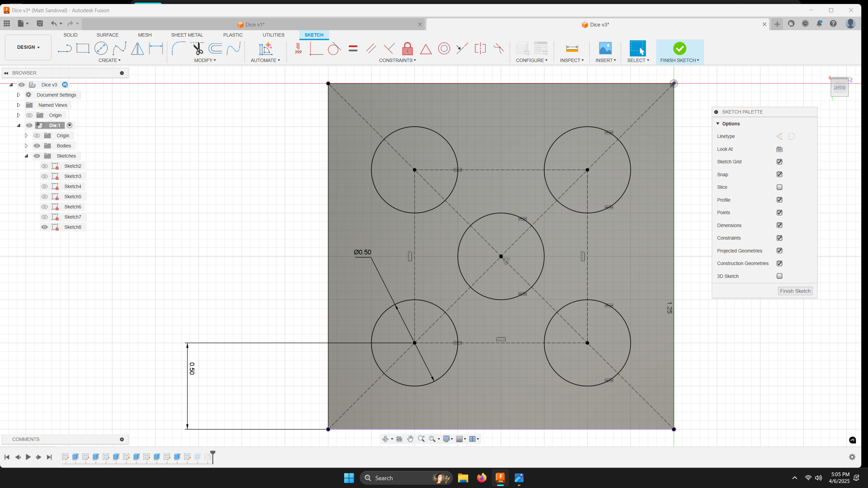This screenshot has height=488, width=868.
Task: Open the INSPECT dropdown menu
Action: pyautogui.click(x=572, y=60)
